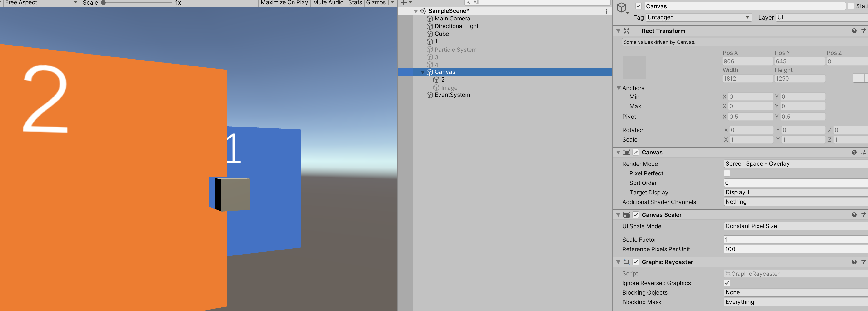Open the Render Mode dropdown
The width and height of the screenshot is (868, 311).
(x=795, y=163)
